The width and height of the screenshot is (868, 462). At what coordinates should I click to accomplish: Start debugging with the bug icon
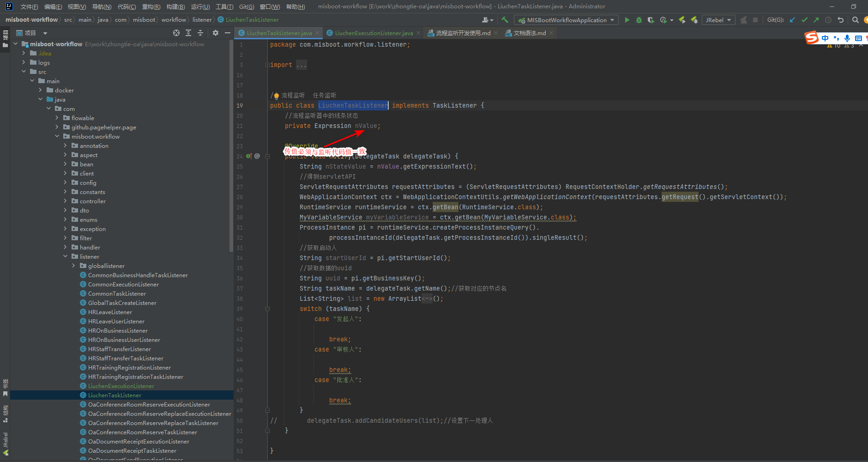click(639, 20)
